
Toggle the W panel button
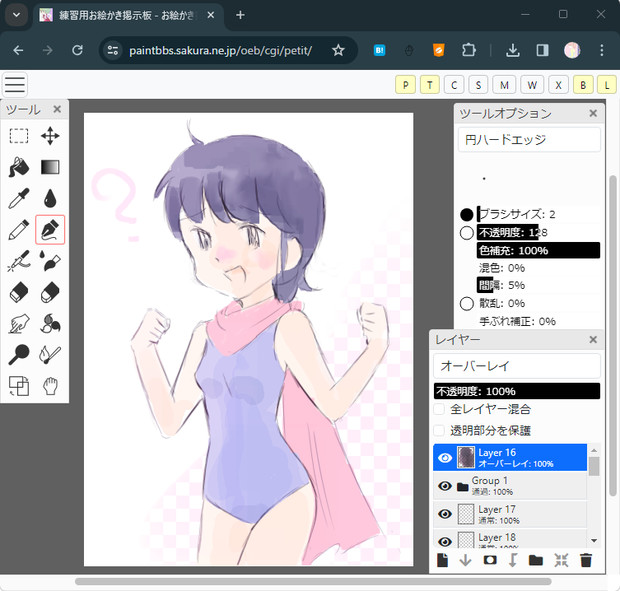pos(532,85)
